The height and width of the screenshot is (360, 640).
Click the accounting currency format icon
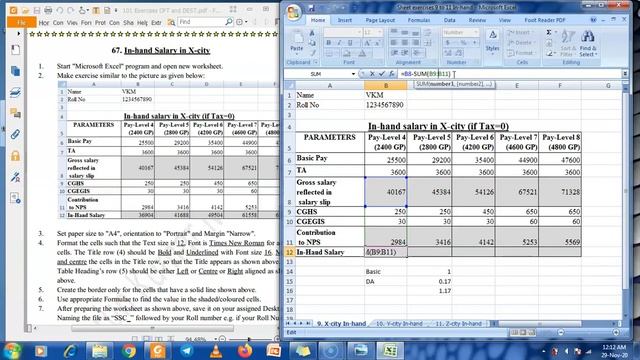(448, 43)
